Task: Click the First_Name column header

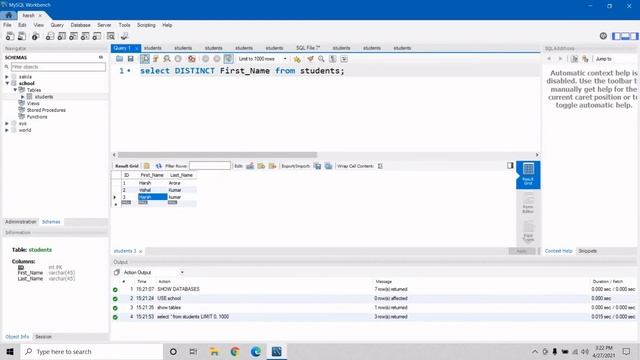Action: coord(152,175)
